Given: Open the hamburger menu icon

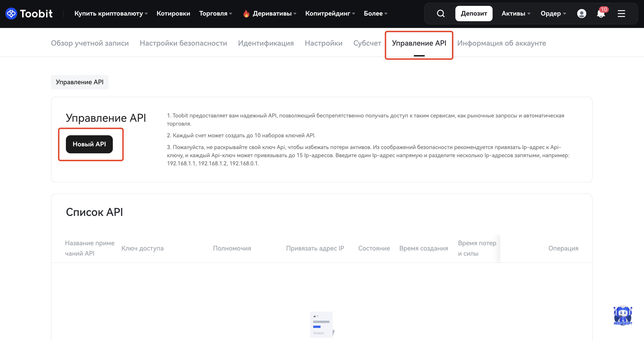Looking at the screenshot, I should pos(621,14).
